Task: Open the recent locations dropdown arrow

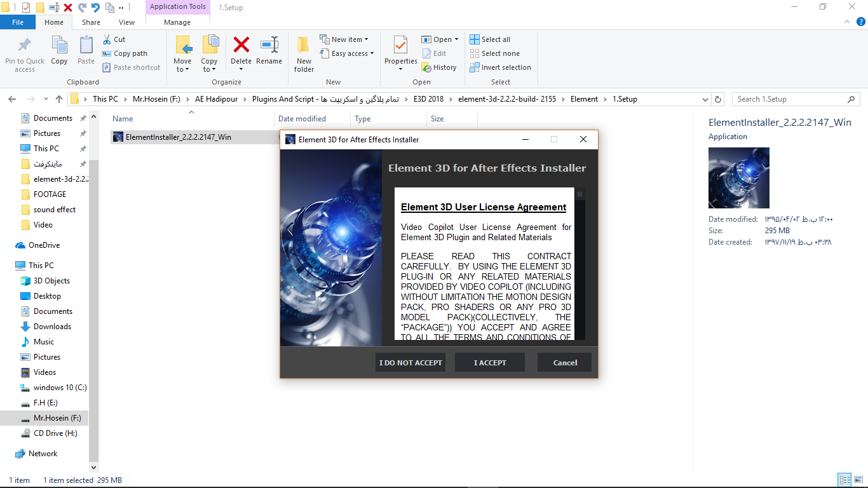Action: click(46, 99)
